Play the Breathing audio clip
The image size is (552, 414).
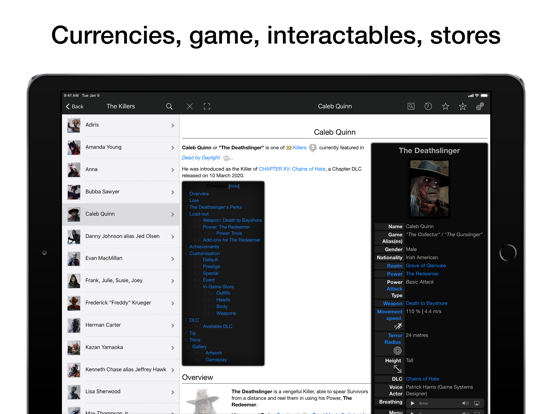pyautogui.click(x=412, y=403)
